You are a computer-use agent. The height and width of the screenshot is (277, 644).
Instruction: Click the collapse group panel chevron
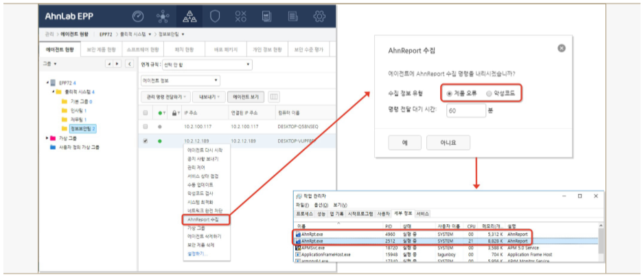pyautogui.click(x=129, y=64)
